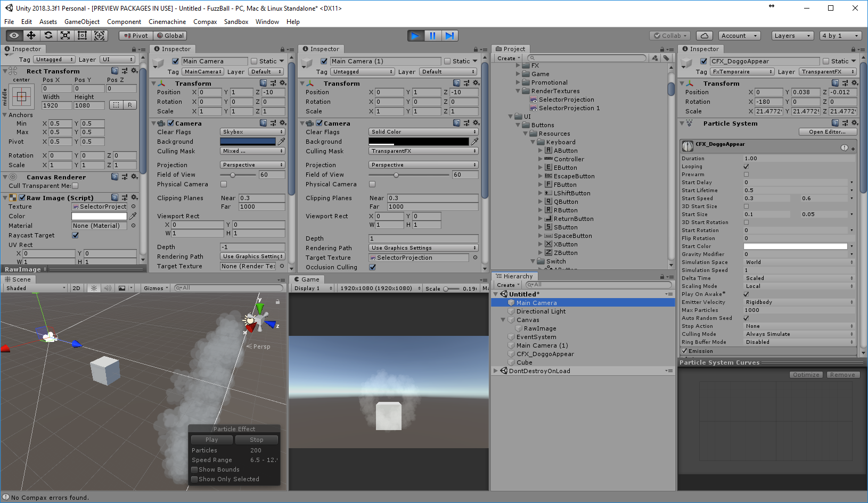Toggle Main Camera (1) active checkbox
Image resolution: width=868 pixels, height=503 pixels.
point(324,61)
